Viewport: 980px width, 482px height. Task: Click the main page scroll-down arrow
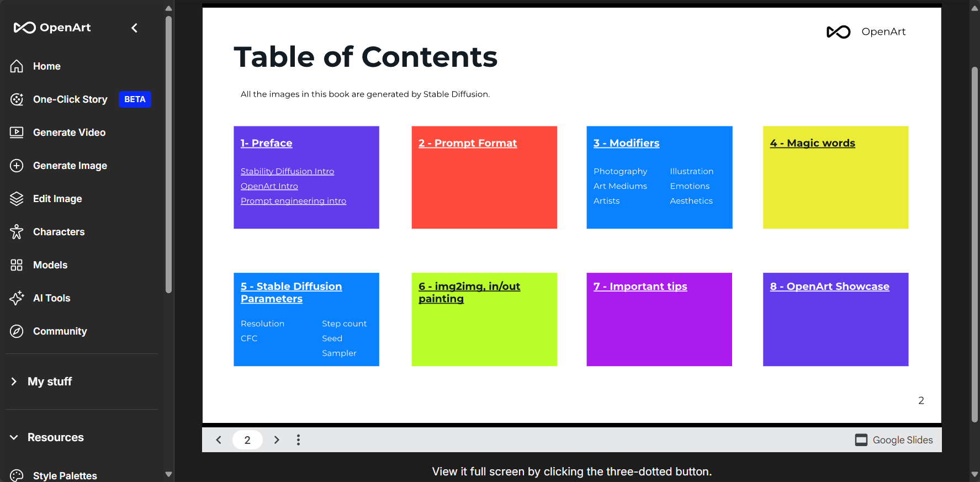[x=974, y=474]
